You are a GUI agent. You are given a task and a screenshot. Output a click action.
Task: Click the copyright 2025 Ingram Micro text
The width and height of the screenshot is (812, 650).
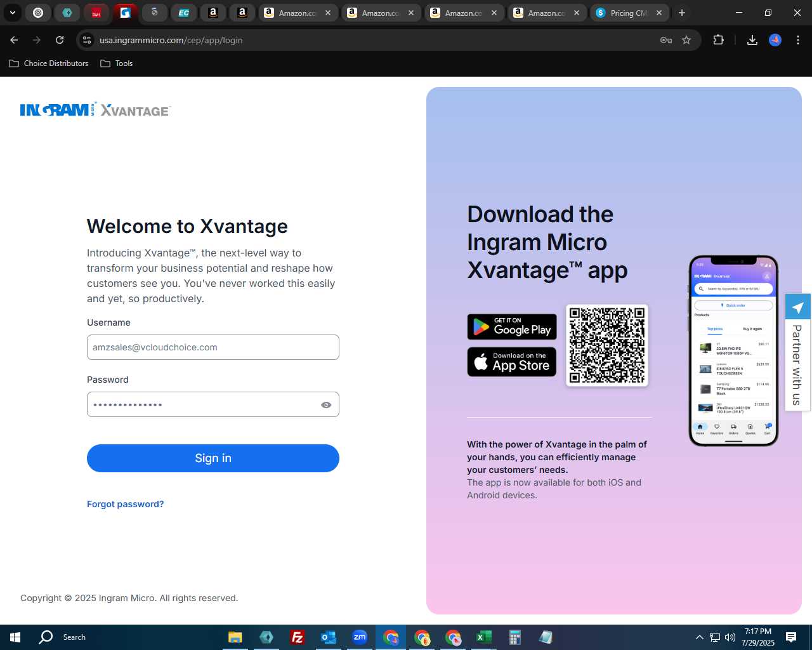tap(129, 598)
